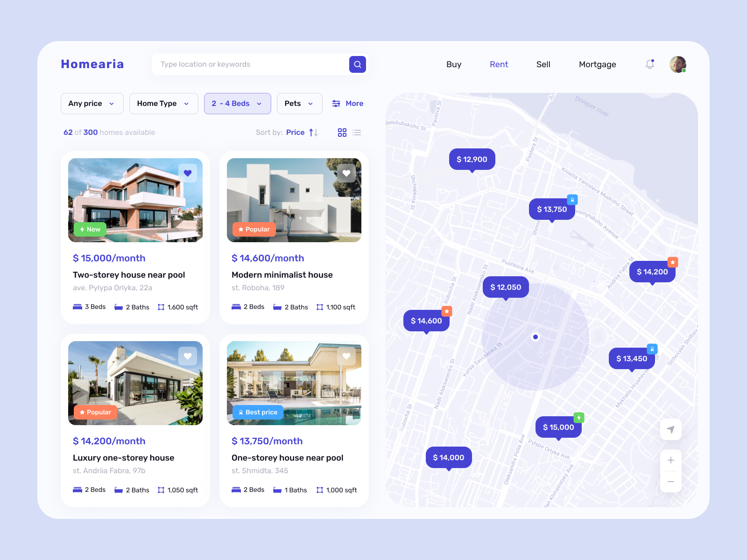The width and height of the screenshot is (747, 560).
Task: Click the search magnifier button
Action: tap(358, 64)
